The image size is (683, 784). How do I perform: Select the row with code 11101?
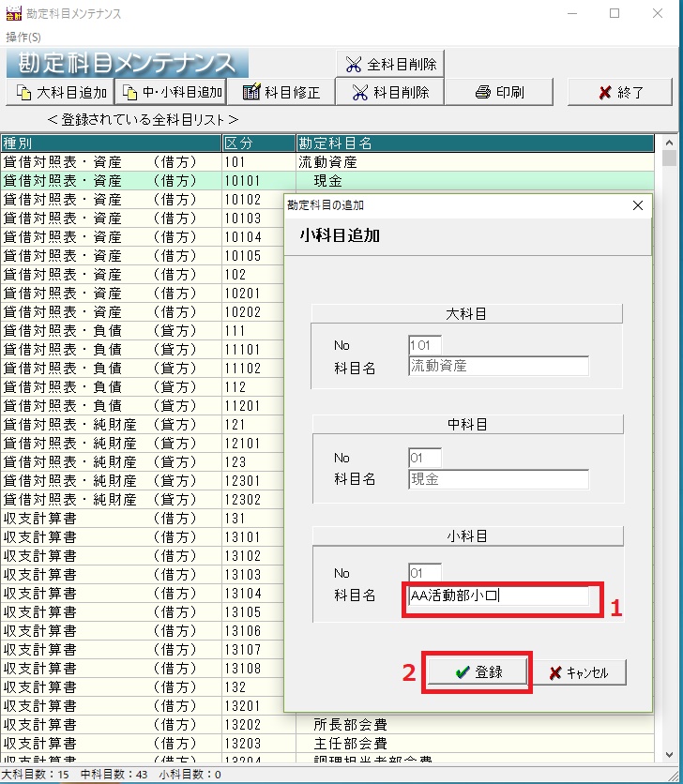click(142, 350)
